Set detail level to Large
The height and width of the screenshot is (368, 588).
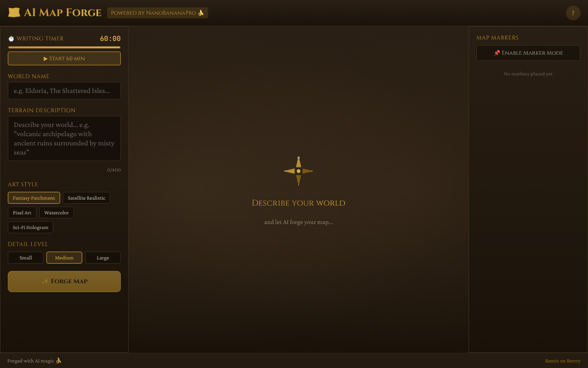[103, 258]
